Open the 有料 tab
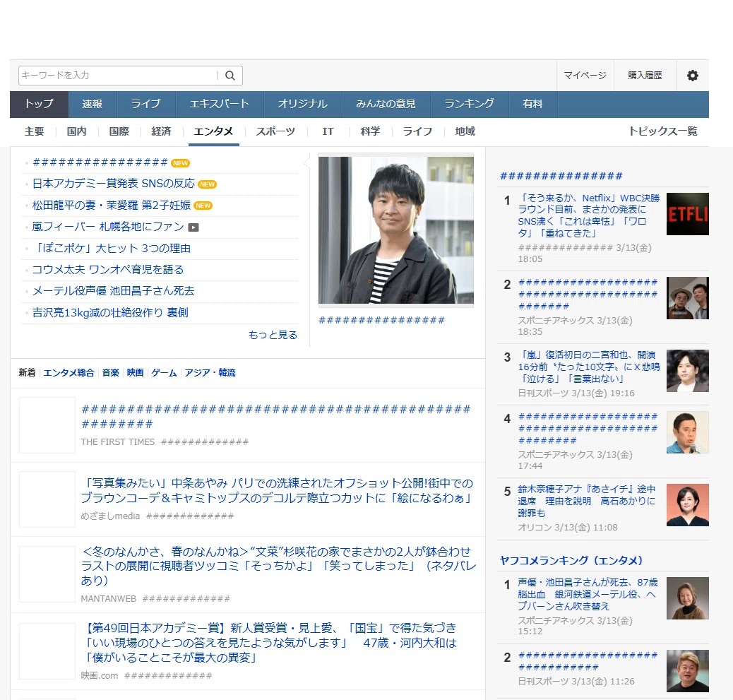733x700 pixels. click(533, 105)
